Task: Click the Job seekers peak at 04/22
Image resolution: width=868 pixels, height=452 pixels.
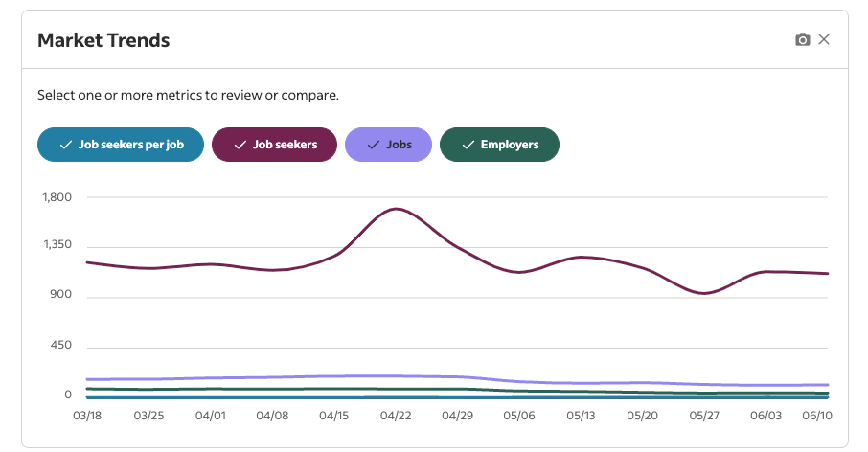Action: (x=397, y=209)
